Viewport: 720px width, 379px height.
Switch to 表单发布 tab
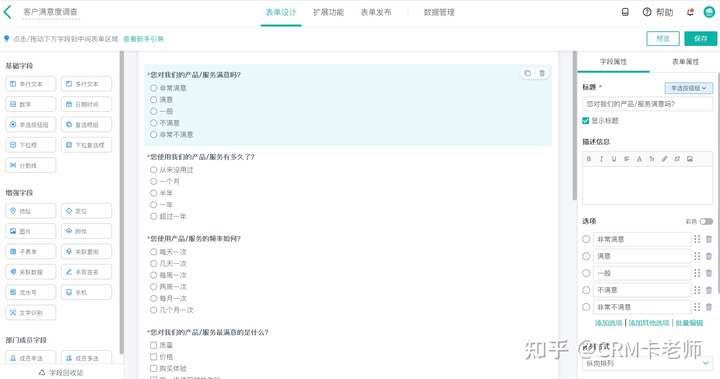[376, 12]
